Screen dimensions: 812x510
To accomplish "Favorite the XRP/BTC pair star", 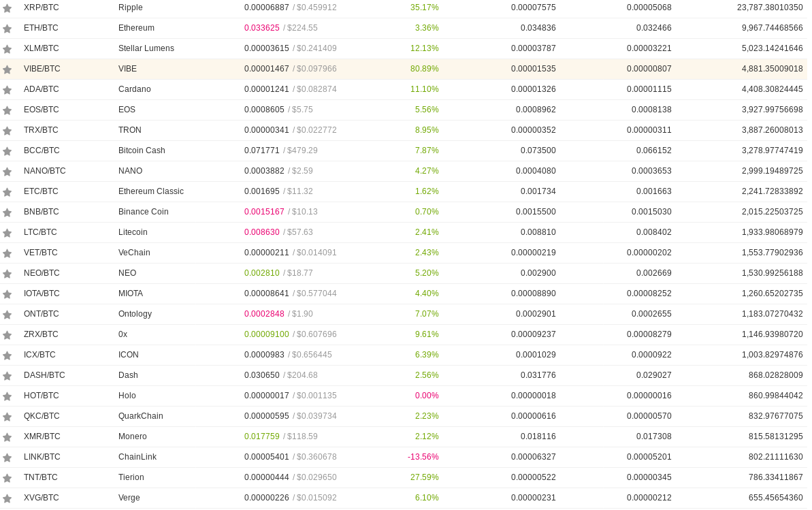I will click(7, 8).
